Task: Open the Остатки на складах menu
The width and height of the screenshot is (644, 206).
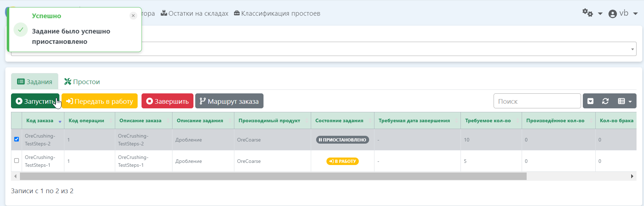Action: pos(195,14)
